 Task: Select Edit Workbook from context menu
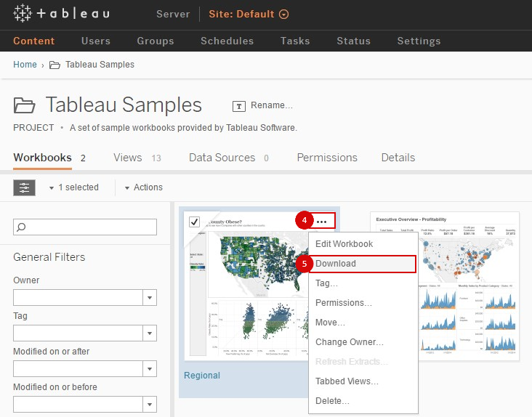tap(363, 244)
